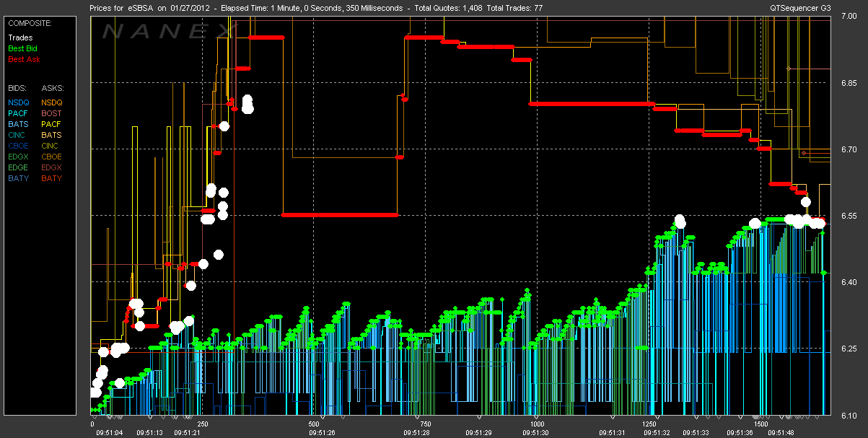Screen dimensions: 868x438
Task: Click the 500 tick on the x-axis
Action: click(x=314, y=424)
